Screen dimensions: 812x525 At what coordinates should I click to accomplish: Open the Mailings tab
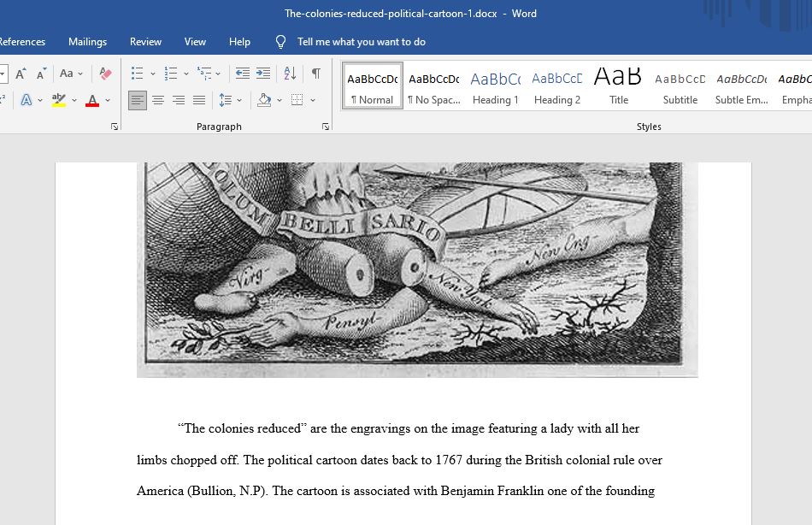click(87, 42)
